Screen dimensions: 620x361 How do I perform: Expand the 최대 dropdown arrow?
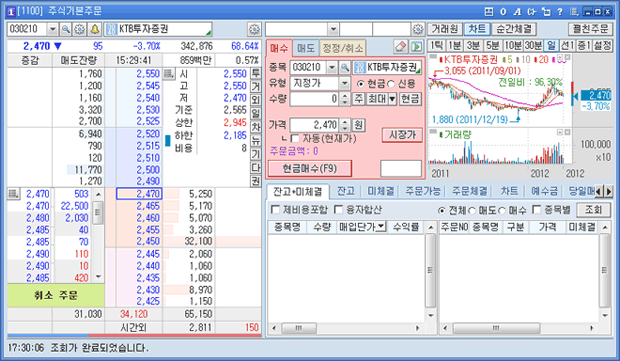tap(392, 99)
